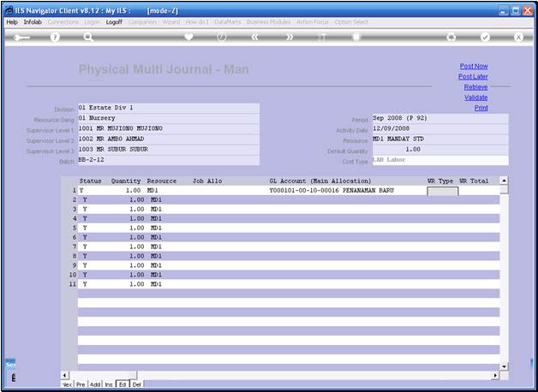
Task: Click the heart favorites icon
Action: point(188,37)
